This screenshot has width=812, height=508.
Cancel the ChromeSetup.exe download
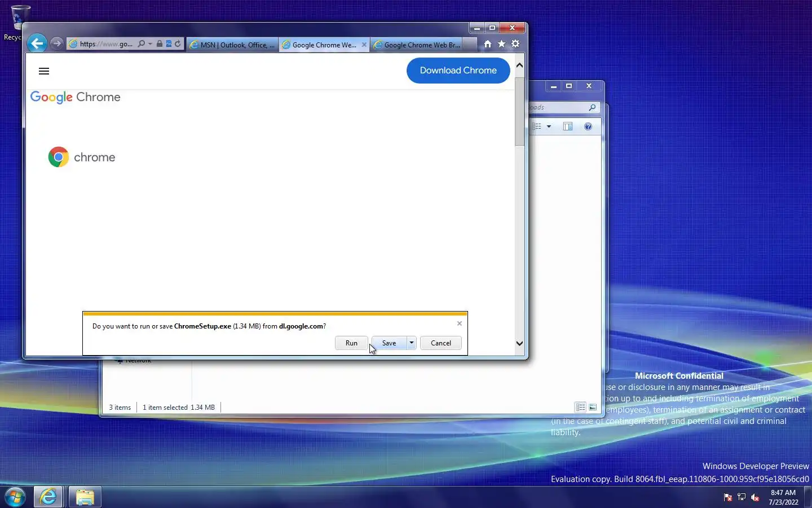pos(441,343)
